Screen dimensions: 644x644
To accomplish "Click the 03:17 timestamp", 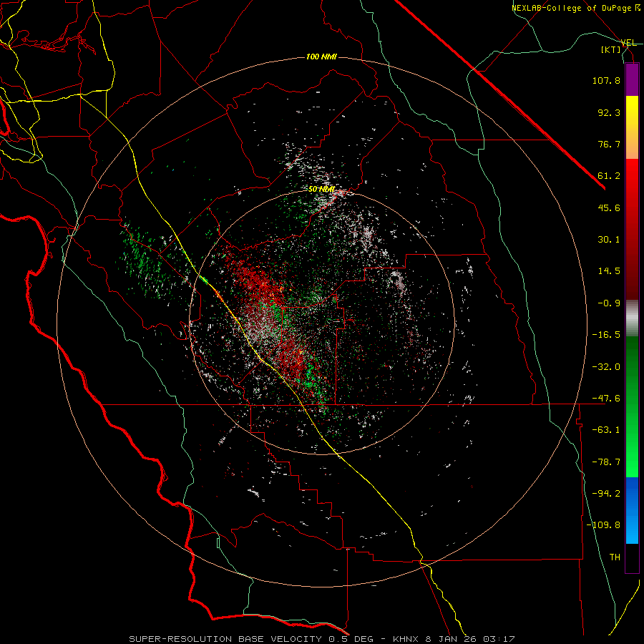I will click(x=499, y=639).
